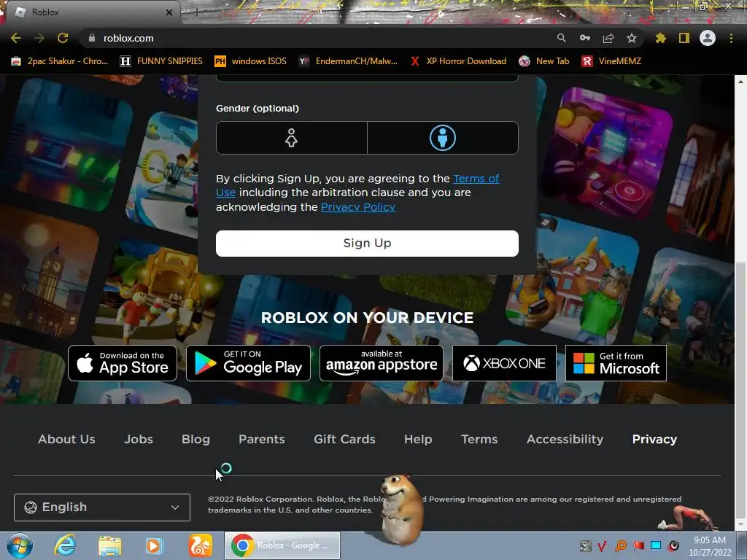Image resolution: width=747 pixels, height=560 pixels.
Task: Select the Roblox - Google Chrome taskbar button
Action: (282, 545)
